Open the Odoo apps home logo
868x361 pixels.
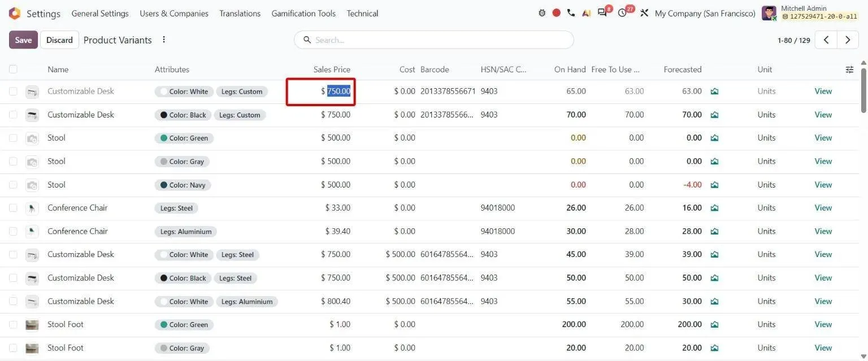15,13
